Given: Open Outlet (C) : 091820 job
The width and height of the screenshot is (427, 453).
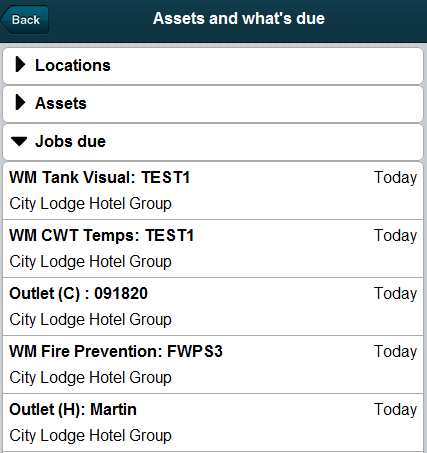Looking at the screenshot, I should [213, 307].
